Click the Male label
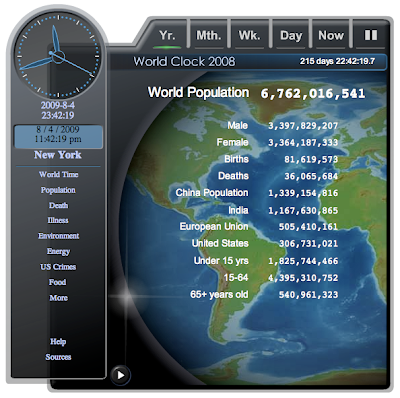This screenshot has width=400, height=398. click(237, 125)
